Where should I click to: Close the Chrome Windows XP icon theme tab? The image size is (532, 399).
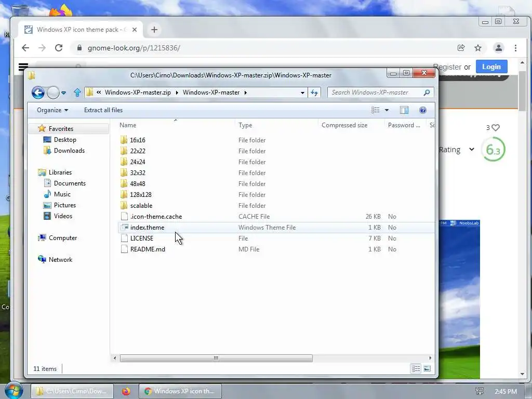[x=135, y=30]
